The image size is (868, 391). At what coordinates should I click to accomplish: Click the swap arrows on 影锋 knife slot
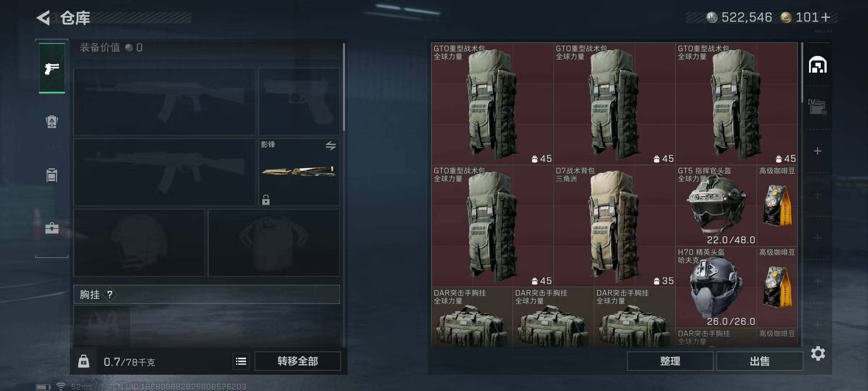331,146
